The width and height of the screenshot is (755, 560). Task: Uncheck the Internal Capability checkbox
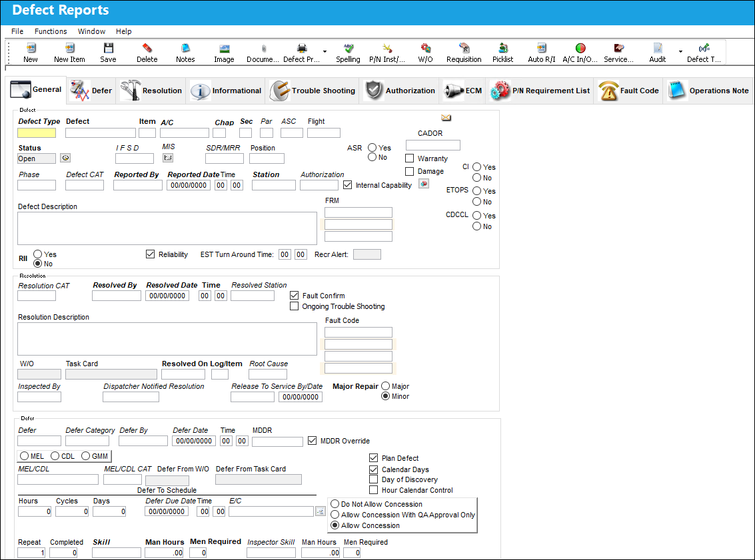(348, 184)
